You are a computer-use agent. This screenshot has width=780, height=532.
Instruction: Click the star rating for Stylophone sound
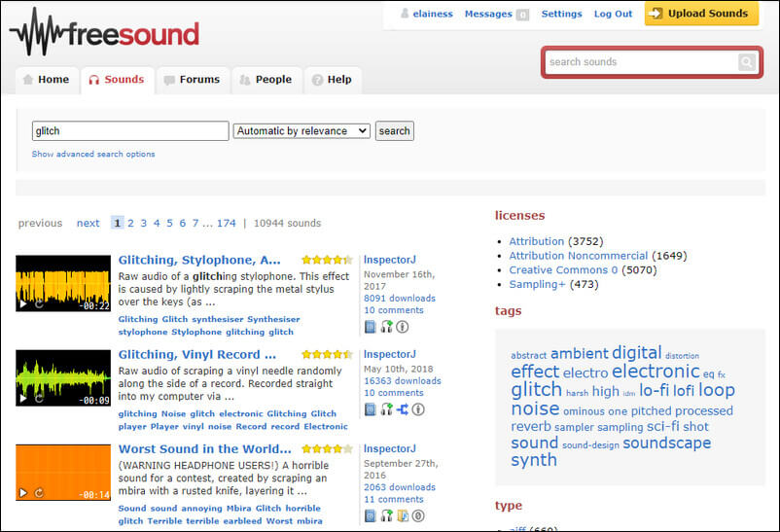click(327, 260)
